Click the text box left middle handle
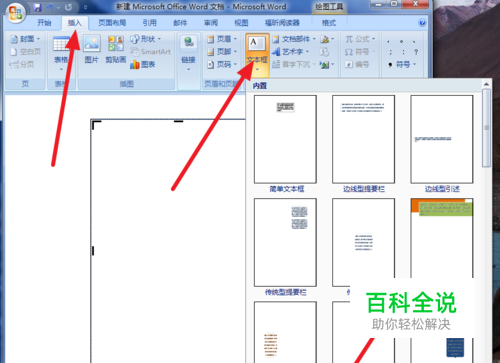This screenshot has height=363, width=500. (x=93, y=251)
